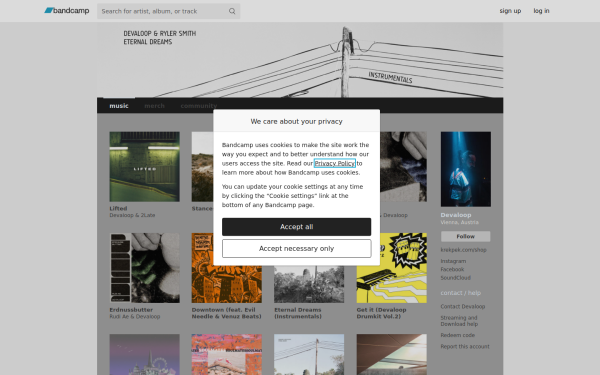Open the pink collage album cover in the bottom row

[x=227, y=354]
